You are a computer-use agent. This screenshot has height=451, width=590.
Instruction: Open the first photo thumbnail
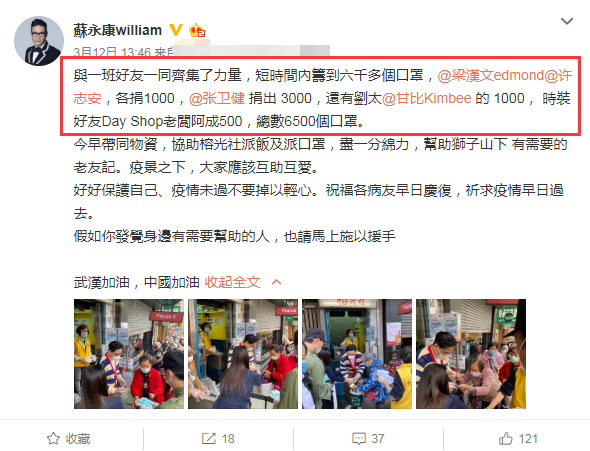click(129, 354)
